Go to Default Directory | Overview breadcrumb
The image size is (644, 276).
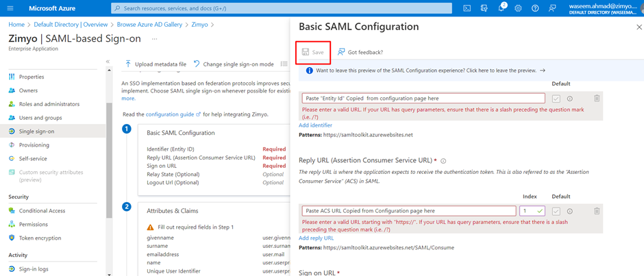[x=71, y=25]
